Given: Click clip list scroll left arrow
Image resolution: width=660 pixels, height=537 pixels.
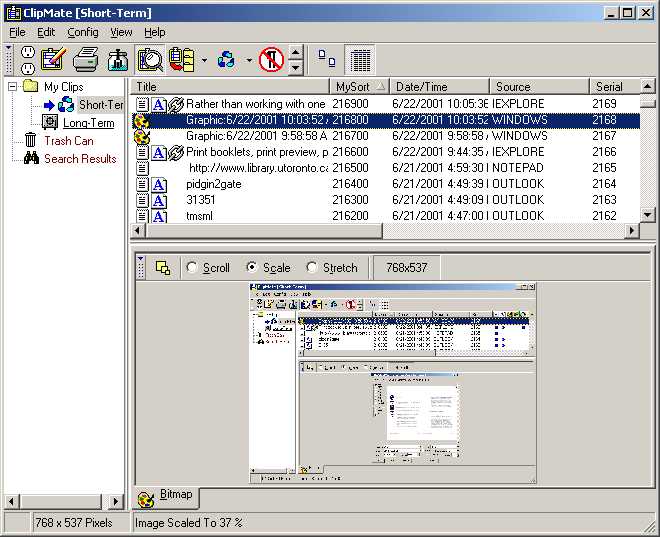Looking at the screenshot, I should [x=138, y=231].
